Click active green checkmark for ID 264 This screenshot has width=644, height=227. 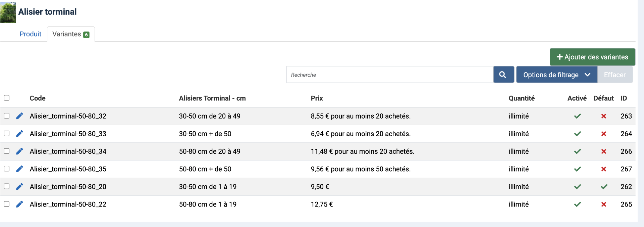[x=577, y=134]
